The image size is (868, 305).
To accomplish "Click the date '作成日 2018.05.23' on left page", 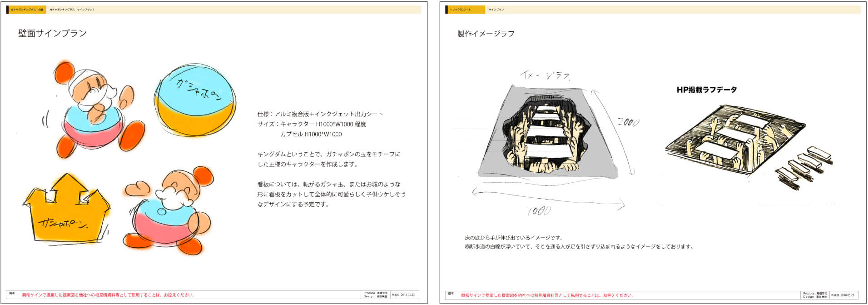I will point(403,295).
